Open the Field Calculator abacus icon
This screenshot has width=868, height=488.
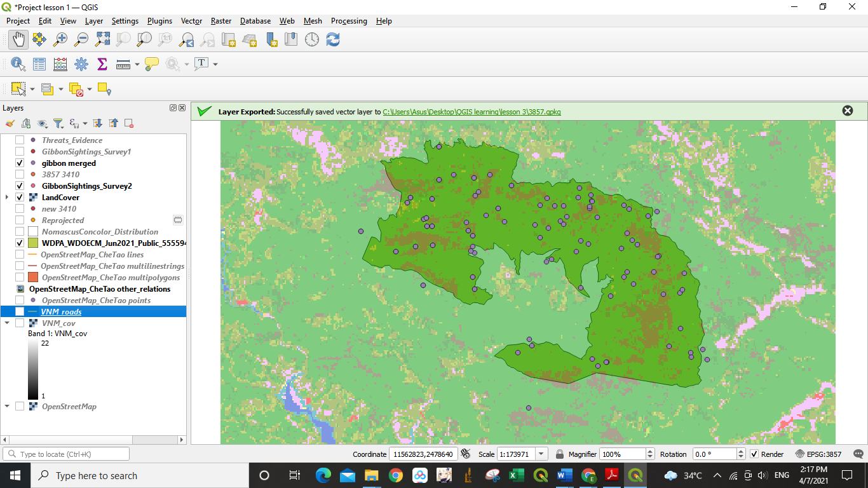(60, 64)
